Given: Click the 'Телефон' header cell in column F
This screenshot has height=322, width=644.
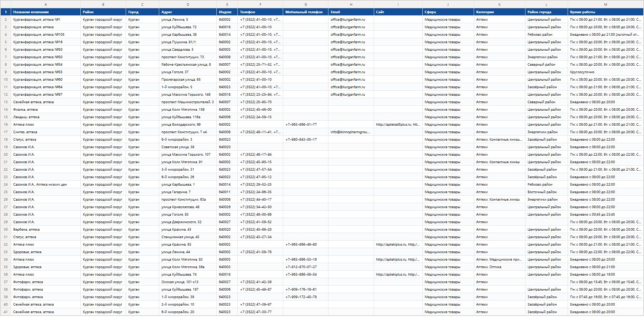Looking at the screenshot, I should pyautogui.click(x=260, y=12).
